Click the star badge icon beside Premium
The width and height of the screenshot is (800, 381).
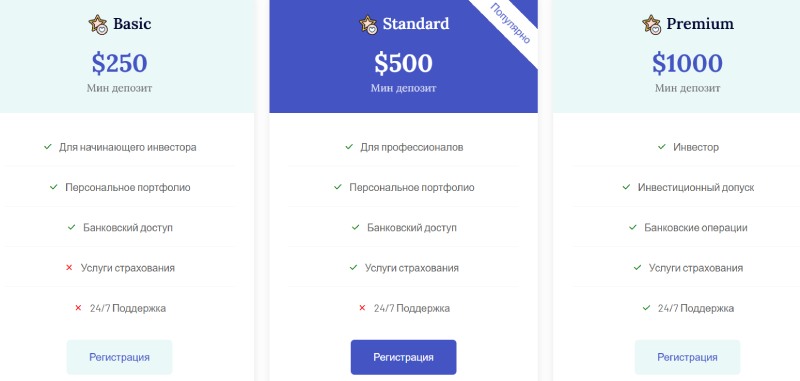pyautogui.click(x=652, y=24)
